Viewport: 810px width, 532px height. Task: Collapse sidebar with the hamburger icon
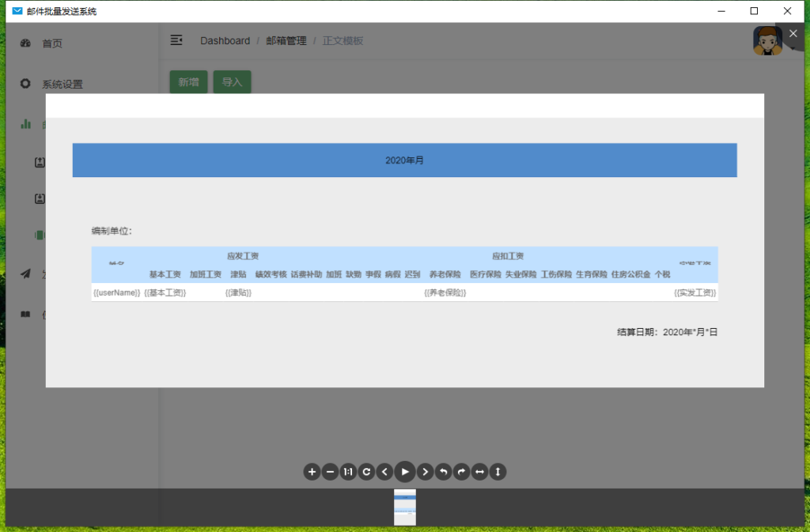coord(177,40)
